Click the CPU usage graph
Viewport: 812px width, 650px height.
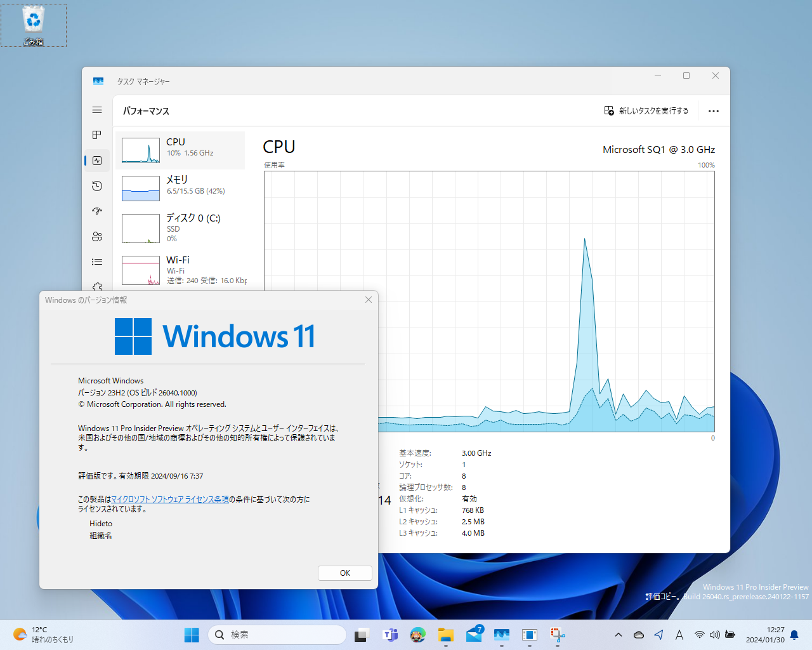[x=489, y=302]
